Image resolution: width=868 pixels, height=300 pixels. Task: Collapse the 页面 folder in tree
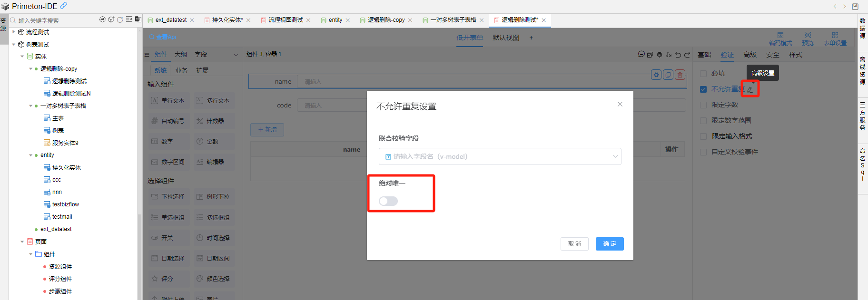tap(22, 242)
